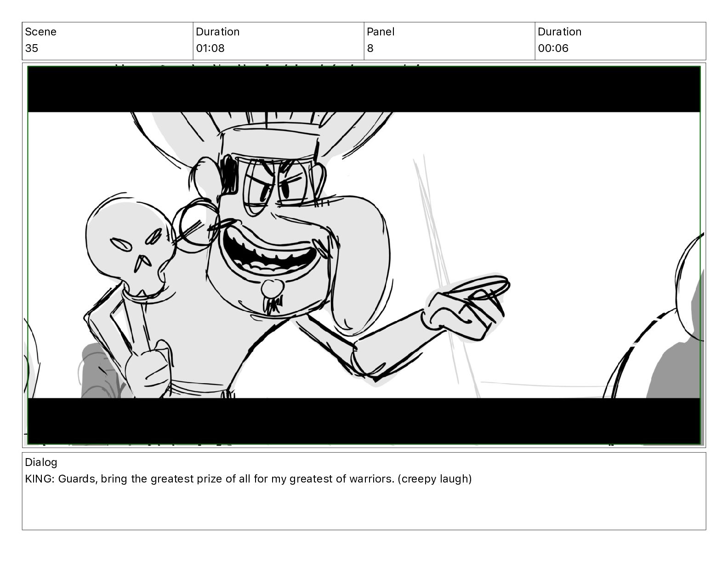This screenshot has width=728, height=563.
Task: Click the first Duration label beside Scene
Action: 217,32
